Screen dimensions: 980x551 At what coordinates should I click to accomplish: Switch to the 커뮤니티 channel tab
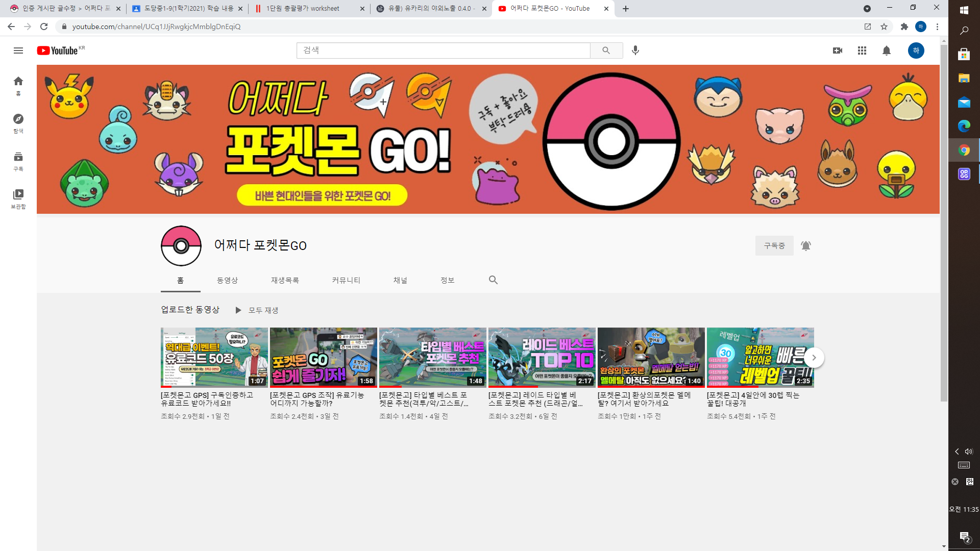click(346, 280)
